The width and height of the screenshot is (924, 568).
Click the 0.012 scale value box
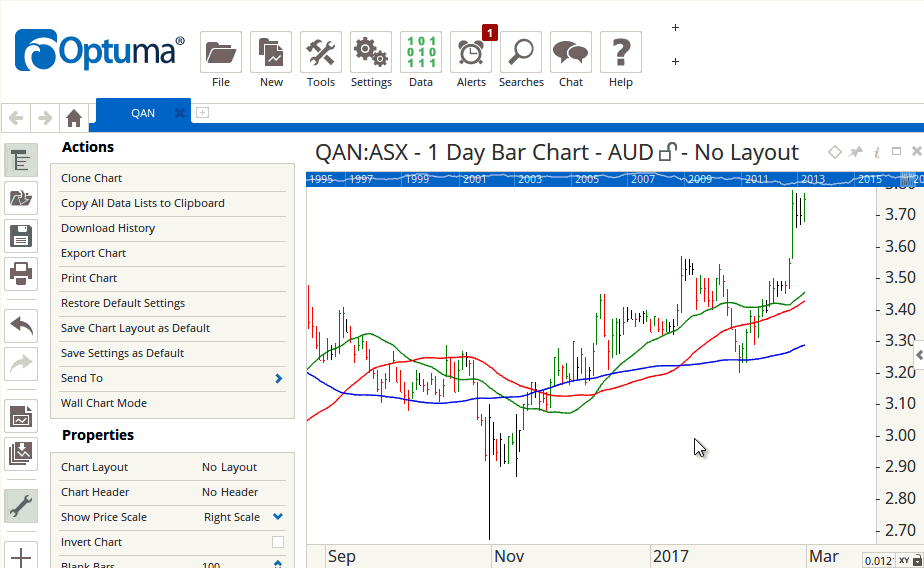(879, 560)
